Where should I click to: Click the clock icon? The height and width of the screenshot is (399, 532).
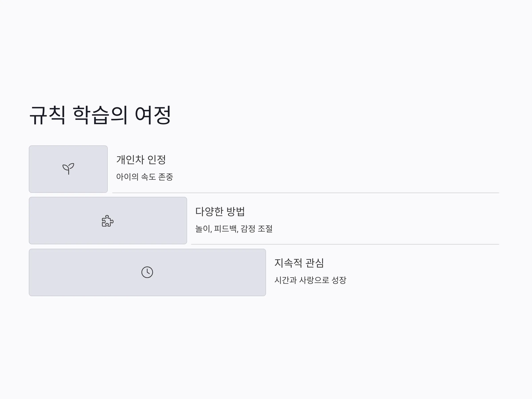[147, 272]
